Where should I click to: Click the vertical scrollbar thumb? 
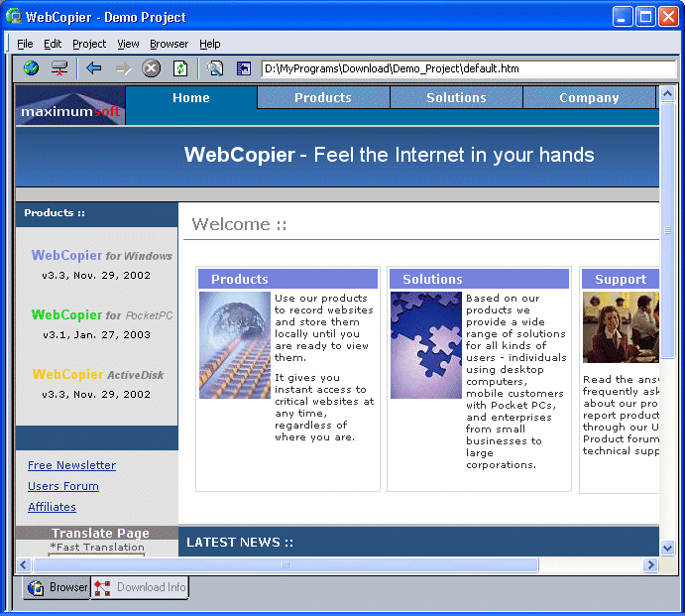pos(667,230)
